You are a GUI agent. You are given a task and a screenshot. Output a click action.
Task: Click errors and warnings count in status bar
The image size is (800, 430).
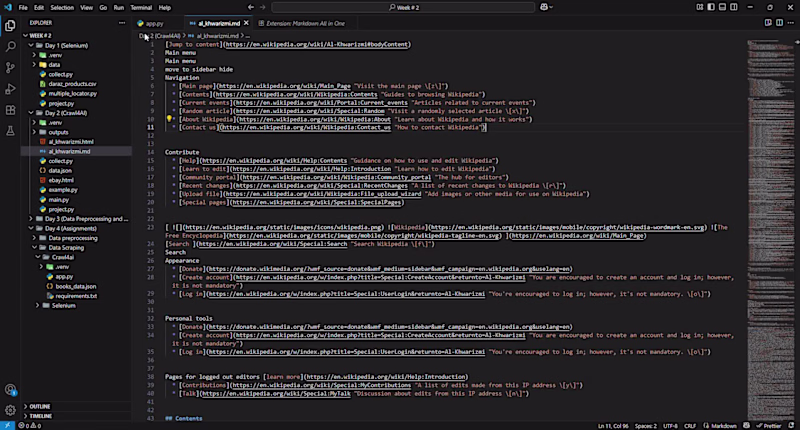point(30,425)
